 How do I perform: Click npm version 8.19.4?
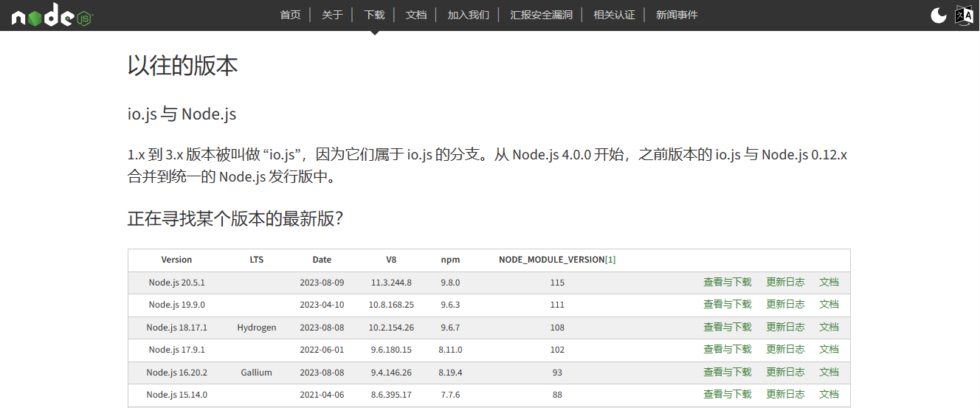(x=450, y=373)
